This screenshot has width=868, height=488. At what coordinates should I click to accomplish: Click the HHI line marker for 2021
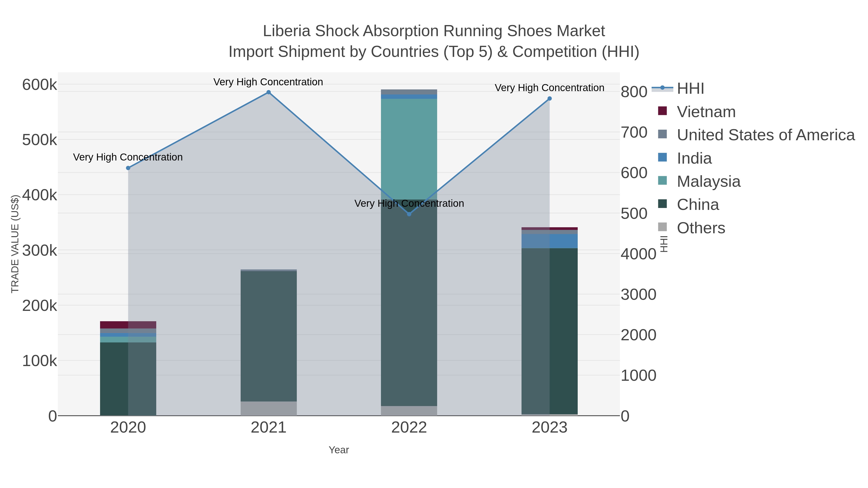(x=269, y=92)
